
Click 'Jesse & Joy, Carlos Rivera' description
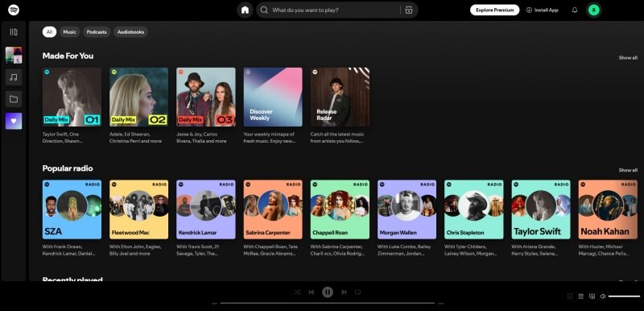tap(201, 138)
